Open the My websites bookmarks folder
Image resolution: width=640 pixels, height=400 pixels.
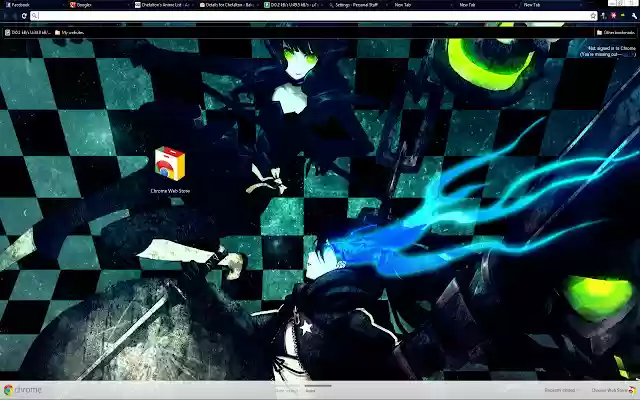click(69, 32)
